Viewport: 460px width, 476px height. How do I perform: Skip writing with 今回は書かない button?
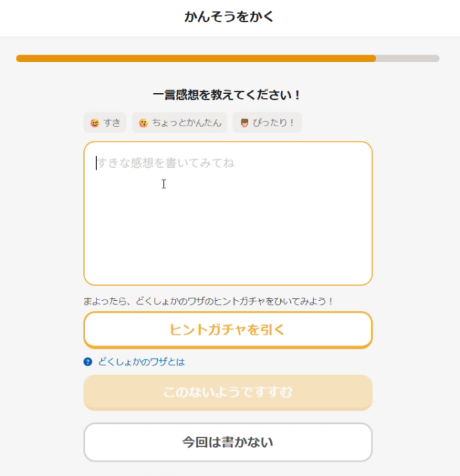pos(228,442)
